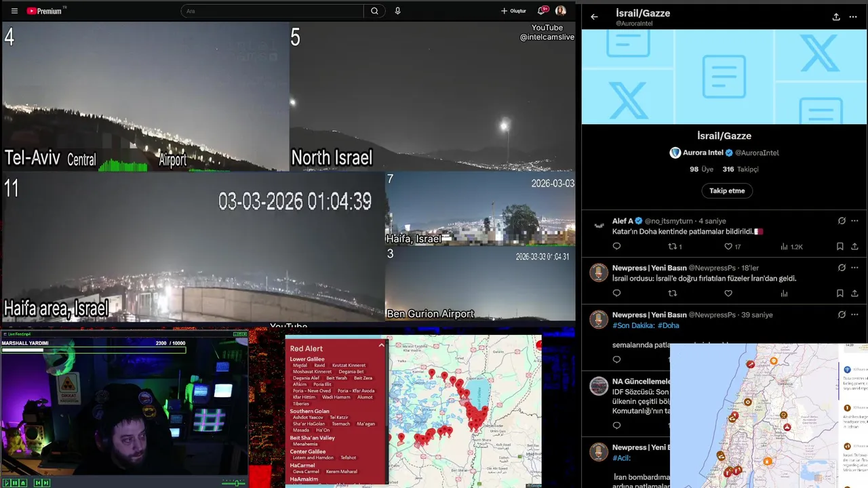Viewport: 868px width, 488px height.
Task: Start voice search with the microphone icon
Action: pos(397,11)
